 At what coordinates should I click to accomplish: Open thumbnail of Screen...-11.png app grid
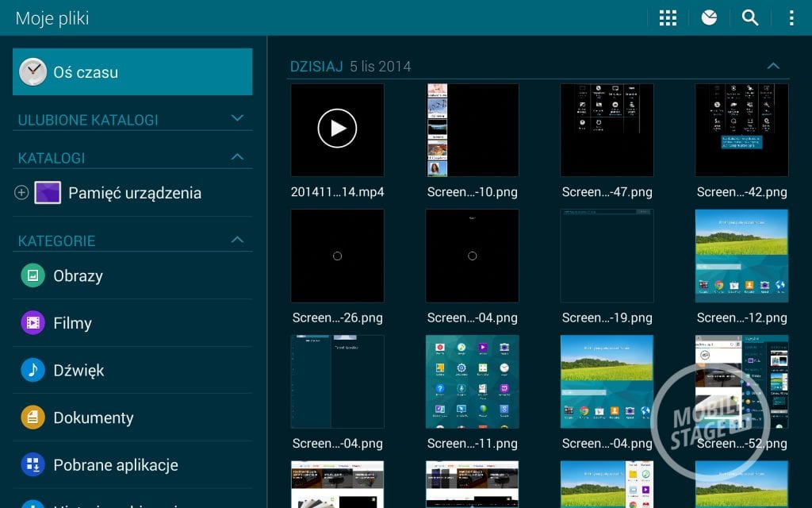(473, 382)
